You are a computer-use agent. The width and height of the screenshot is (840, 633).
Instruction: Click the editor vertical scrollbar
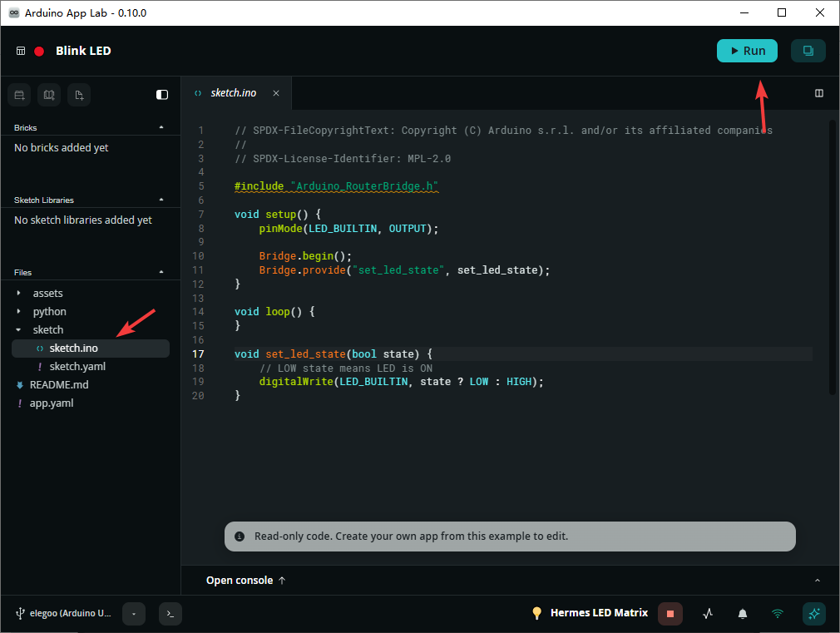click(x=833, y=257)
